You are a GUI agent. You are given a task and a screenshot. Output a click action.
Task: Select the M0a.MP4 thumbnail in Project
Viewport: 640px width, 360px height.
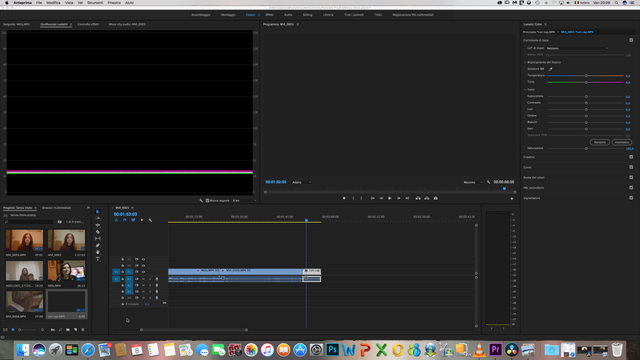66,271
